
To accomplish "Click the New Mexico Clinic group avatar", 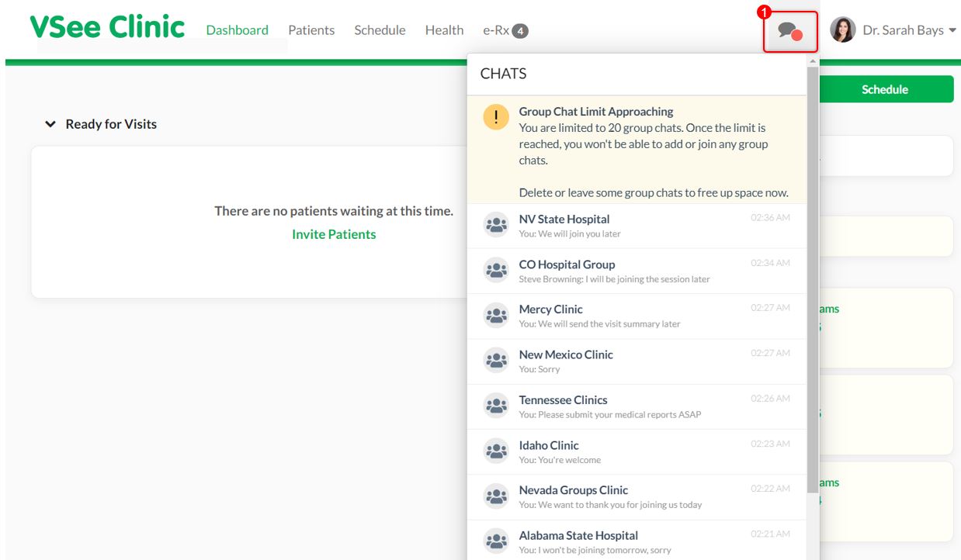I will (x=496, y=361).
